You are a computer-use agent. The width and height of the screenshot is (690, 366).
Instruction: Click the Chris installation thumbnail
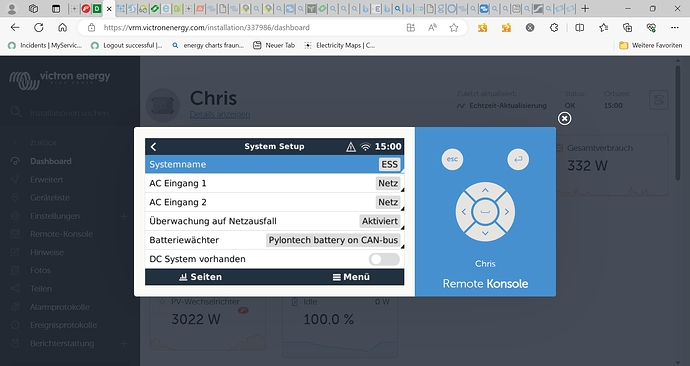(162, 106)
